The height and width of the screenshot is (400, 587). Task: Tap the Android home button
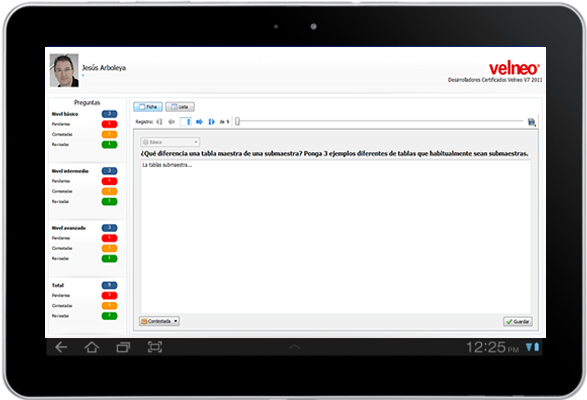92,347
